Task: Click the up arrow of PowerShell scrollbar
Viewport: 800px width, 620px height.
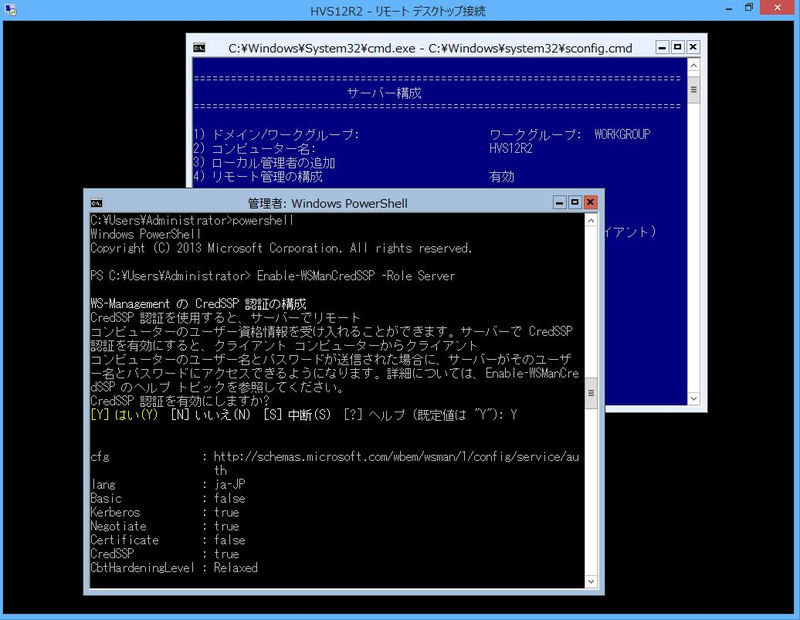Action: (x=591, y=220)
